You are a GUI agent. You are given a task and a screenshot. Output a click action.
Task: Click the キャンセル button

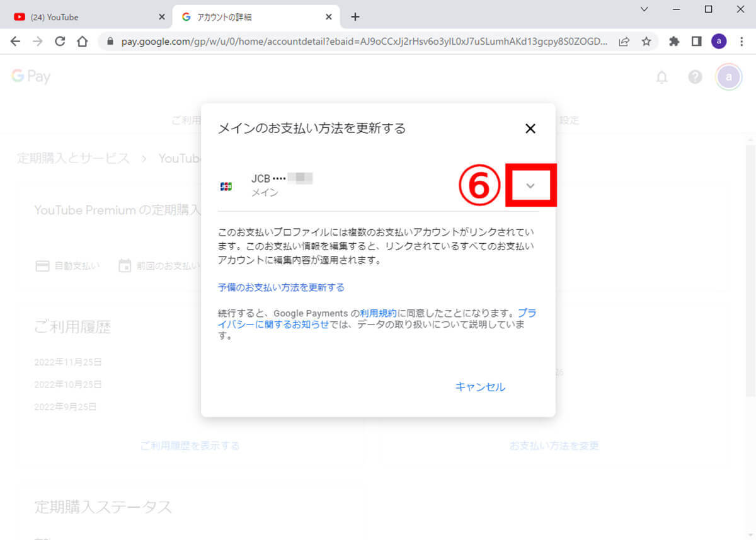[x=480, y=387]
